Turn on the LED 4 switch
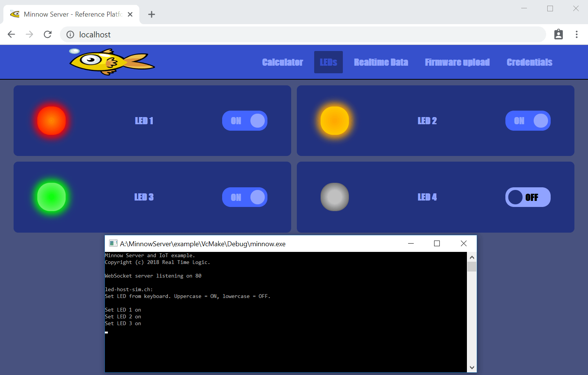Image resolution: width=588 pixels, height=375 pixels. [x=528, y=197]
